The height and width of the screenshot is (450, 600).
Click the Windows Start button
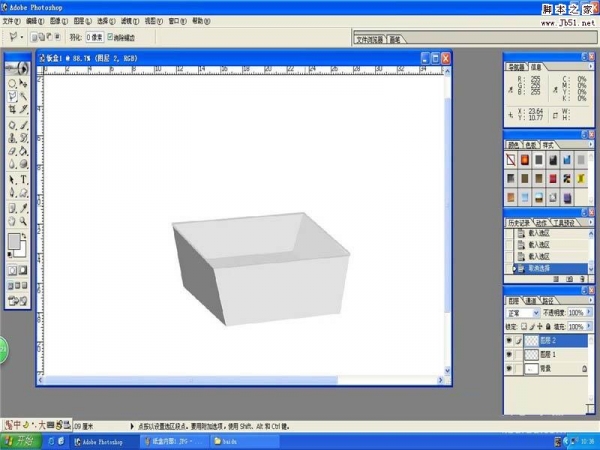pos(20,441)
